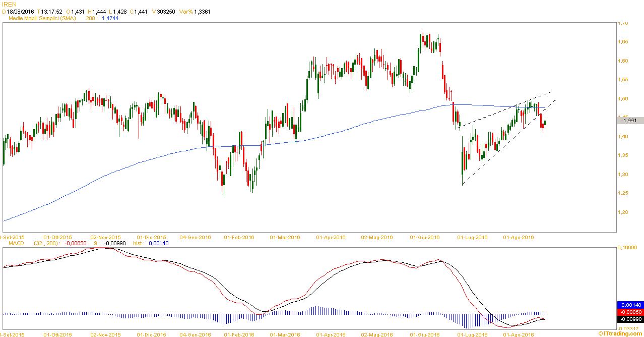Click the 01-Giu-2016 date on main chart axis
Screen dimensions: 644x337
tap(424, 237)
